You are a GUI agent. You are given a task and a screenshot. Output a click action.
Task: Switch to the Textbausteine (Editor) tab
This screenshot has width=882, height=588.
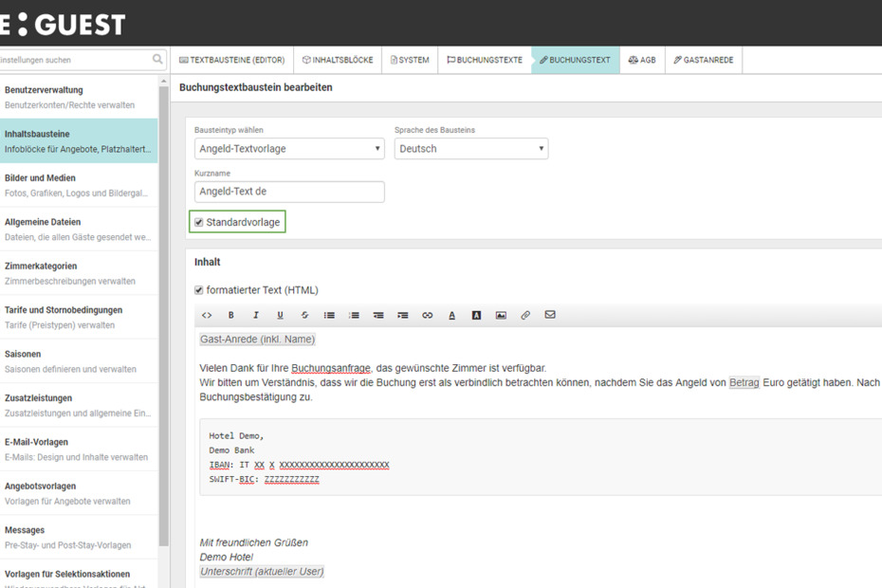232,60
